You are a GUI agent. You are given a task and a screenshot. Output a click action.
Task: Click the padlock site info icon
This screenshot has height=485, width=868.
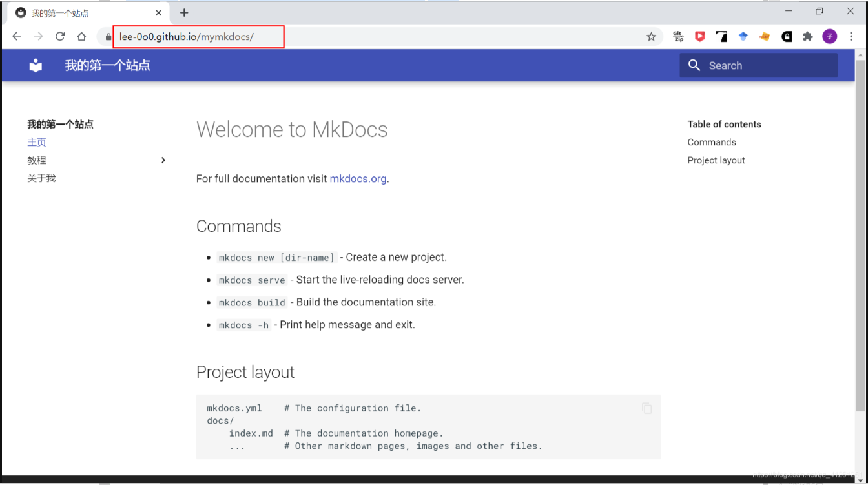tap(108, 37)
